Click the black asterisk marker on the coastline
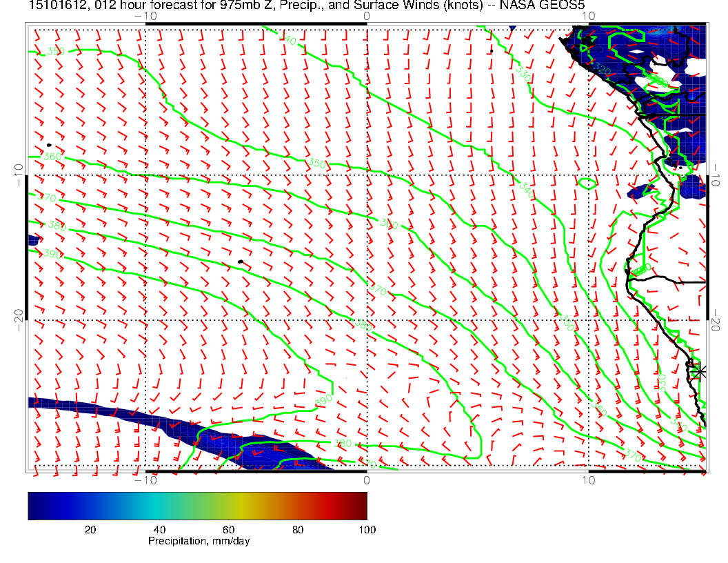This screenshot has width=728, height=563. pos(700,371)
